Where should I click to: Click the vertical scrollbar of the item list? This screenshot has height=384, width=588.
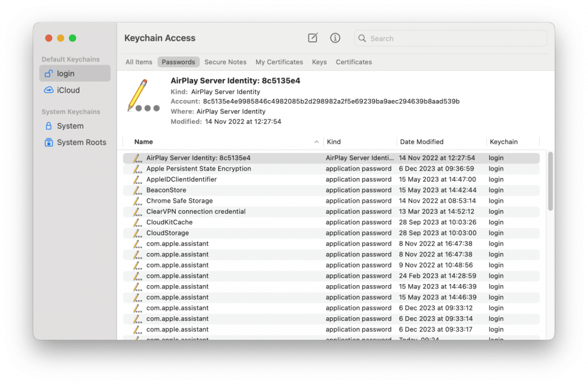pyautogui.click(x=550, y=181)
